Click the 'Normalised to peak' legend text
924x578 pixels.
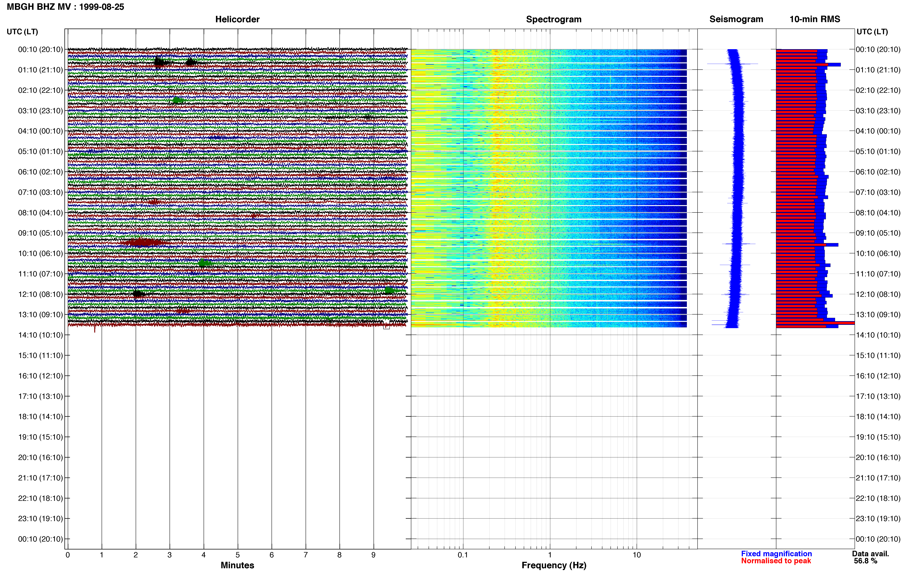coord(776,561)
